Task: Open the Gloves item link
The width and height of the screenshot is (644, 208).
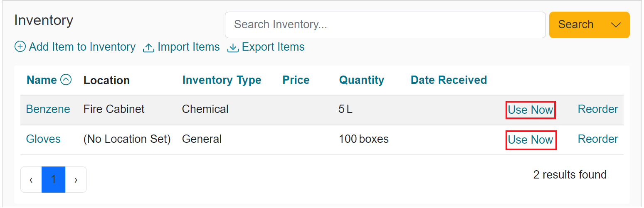Action: coord(43,139)
